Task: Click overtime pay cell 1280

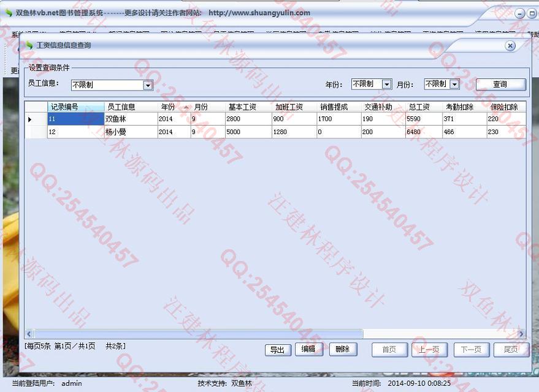Action: click(x=294, y=132)
